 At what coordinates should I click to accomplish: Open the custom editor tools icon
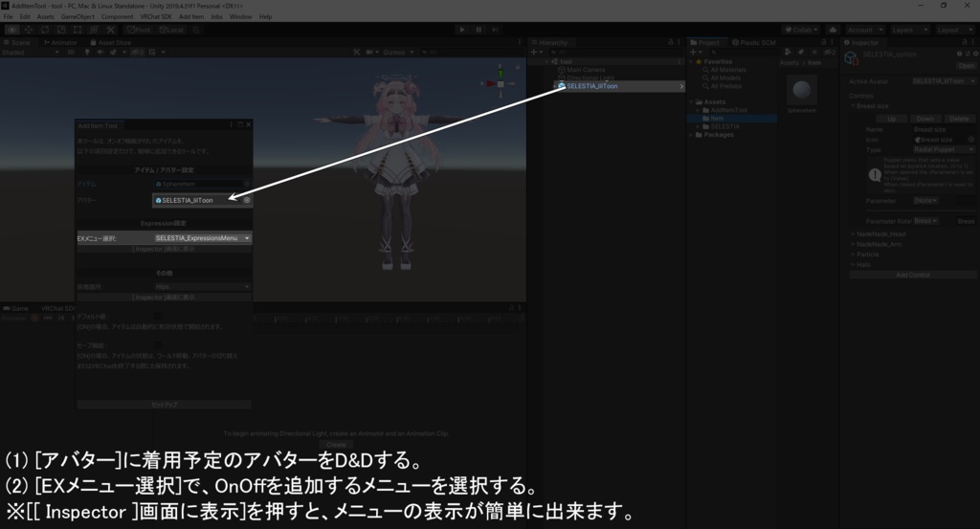click(111, 30)
